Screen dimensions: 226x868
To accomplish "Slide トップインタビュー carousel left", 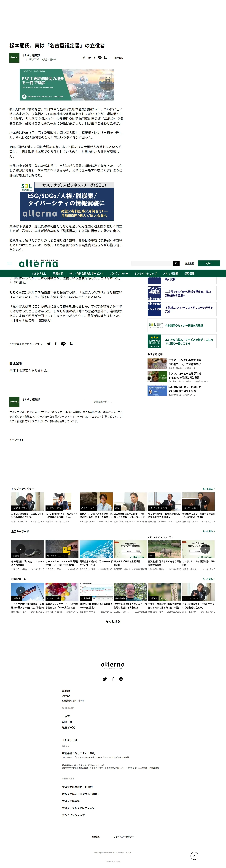I will point(21,501).
